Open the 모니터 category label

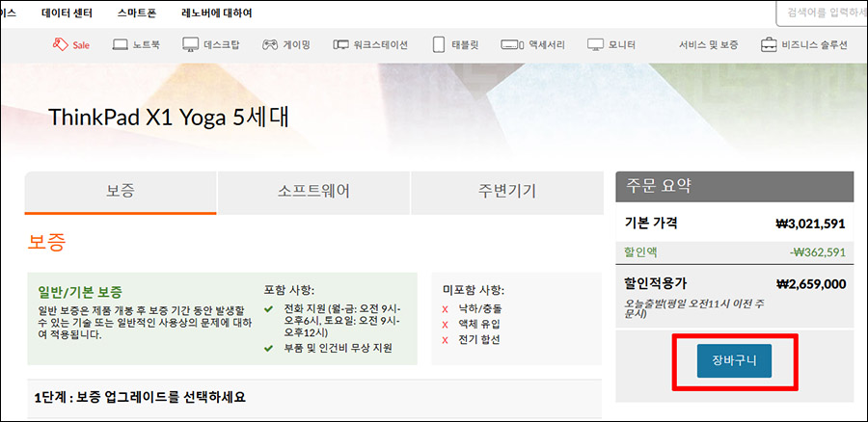[x=622, y=45]
